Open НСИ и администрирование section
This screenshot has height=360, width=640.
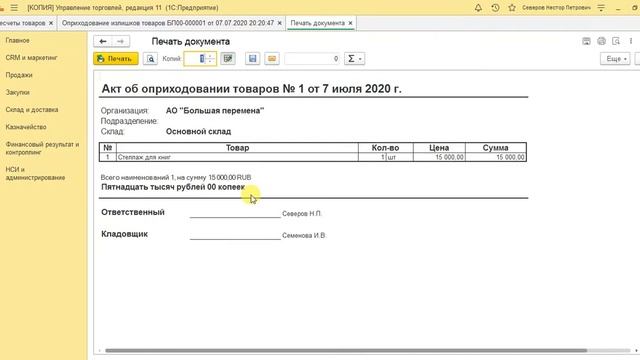pos(35,173)
